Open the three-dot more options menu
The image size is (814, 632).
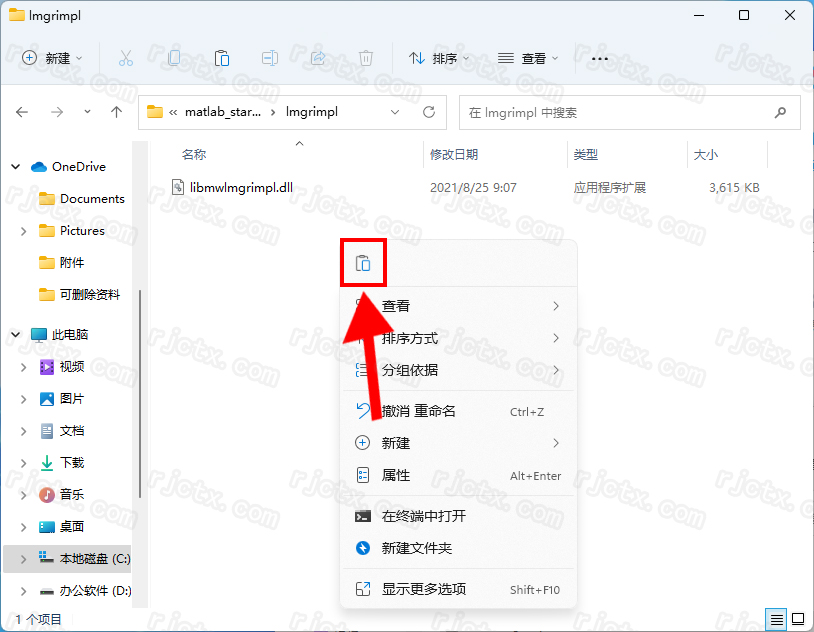[600, 59]
